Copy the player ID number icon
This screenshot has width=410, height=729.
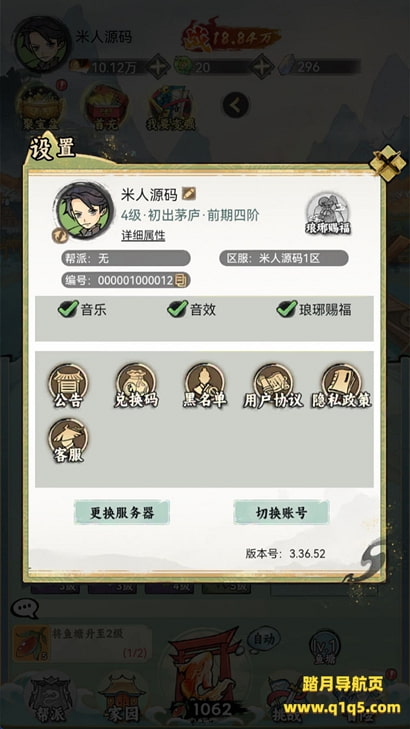181,280
